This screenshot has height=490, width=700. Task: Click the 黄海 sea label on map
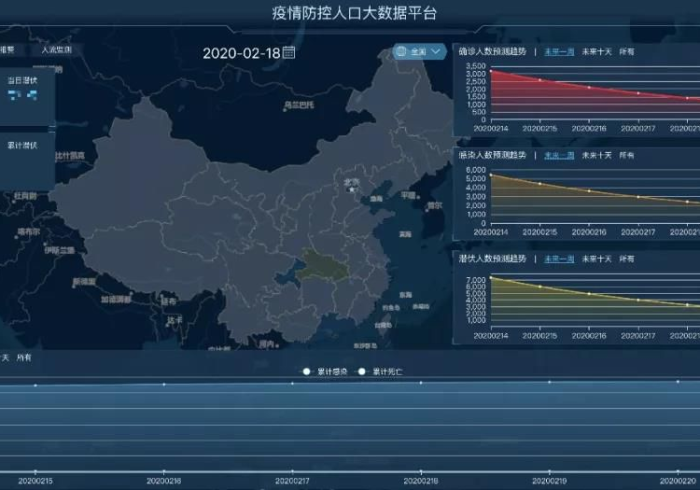[x=405, y=234]
